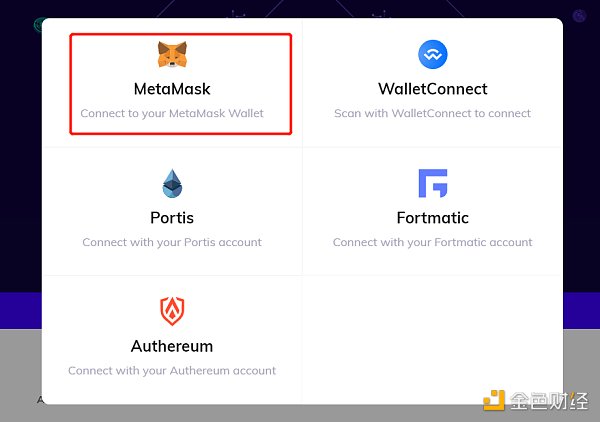Viewport: 600px width, 422px height.
Task: Click the Fortmatic logo icon
Action: click(x=432, y=183)
